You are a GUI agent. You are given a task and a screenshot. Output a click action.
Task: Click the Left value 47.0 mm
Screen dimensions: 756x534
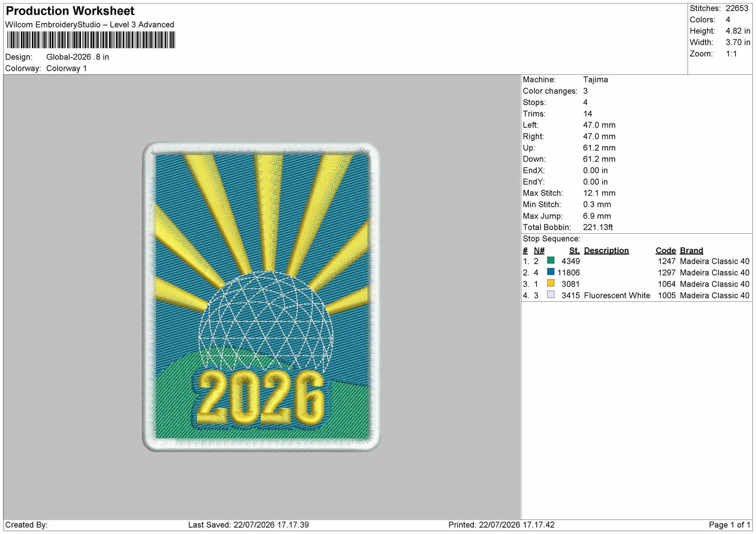pos(599,125)
